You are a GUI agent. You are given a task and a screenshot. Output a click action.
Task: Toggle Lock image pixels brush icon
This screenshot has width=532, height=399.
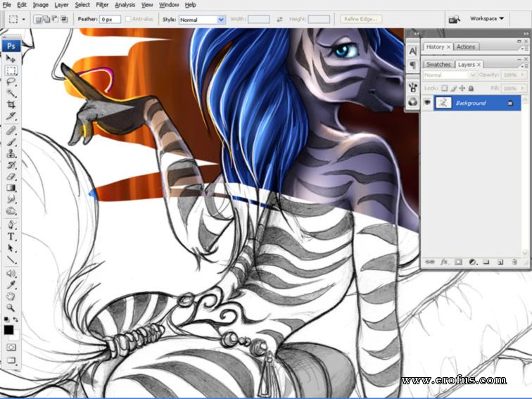coord(453,88)
